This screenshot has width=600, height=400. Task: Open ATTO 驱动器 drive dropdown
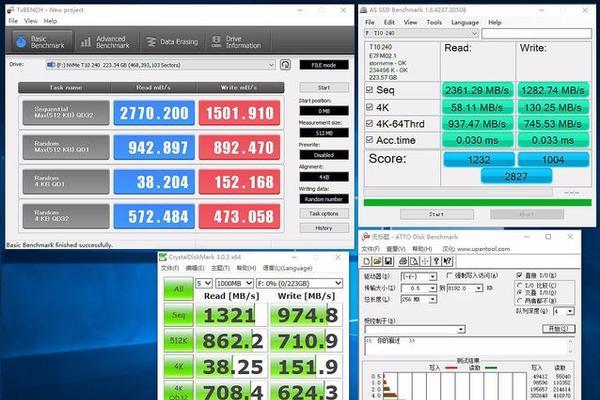tap(419, 276)
